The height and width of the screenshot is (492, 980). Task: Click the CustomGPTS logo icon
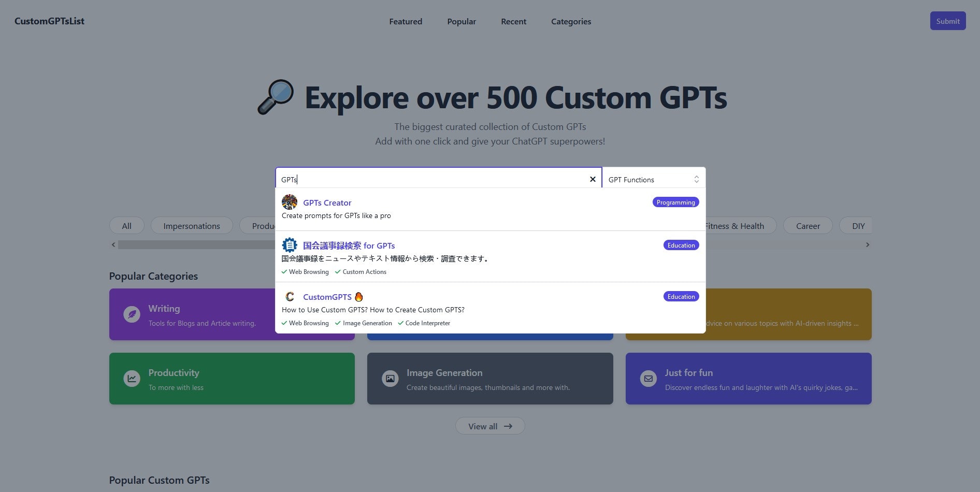click(290, 296)
